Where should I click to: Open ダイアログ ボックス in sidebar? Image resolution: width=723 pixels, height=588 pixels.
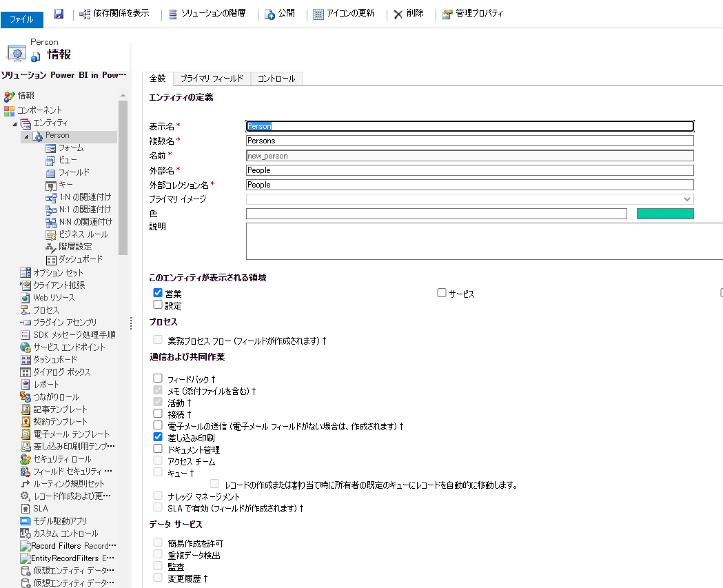(62, 373)
